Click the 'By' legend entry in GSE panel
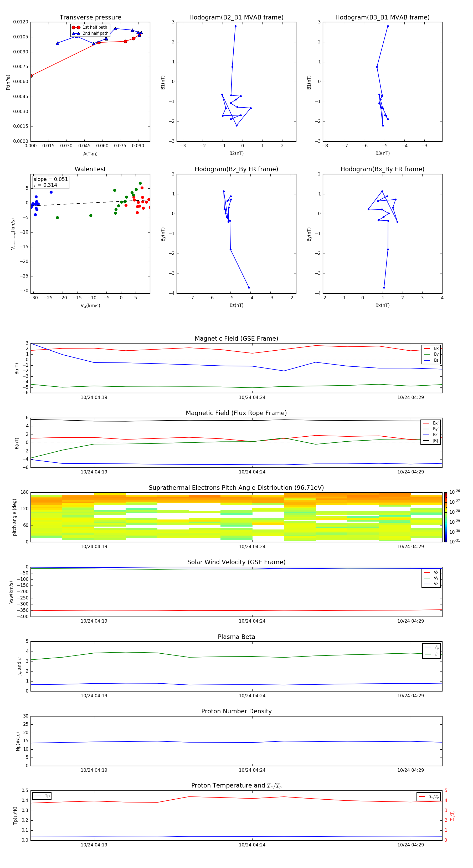Image resolution: width=473 pixels, height=868 pixels. coord(431,355)
